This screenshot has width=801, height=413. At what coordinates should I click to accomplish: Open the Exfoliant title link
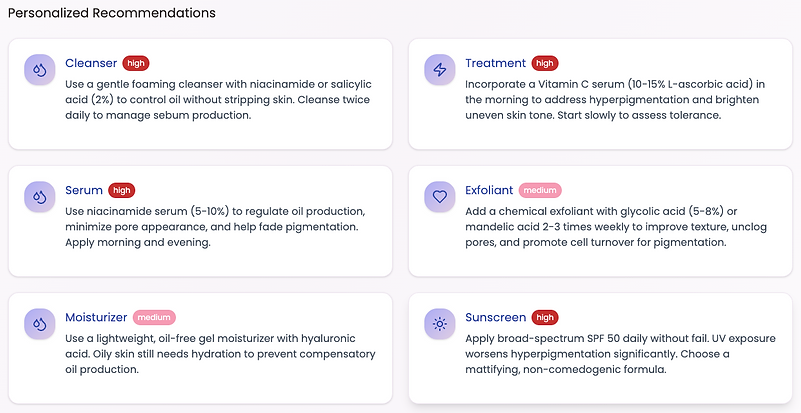[x=489, y=190]
